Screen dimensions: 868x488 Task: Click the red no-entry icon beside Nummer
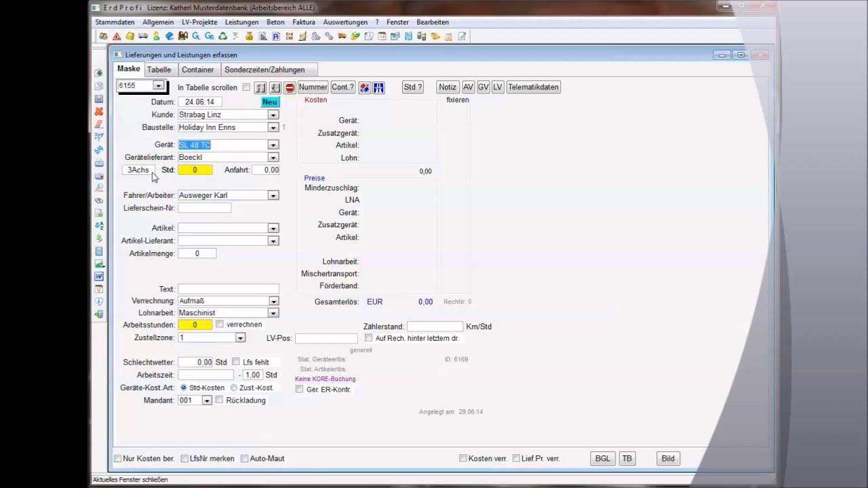pyautogui.click(x=290, y=87)
